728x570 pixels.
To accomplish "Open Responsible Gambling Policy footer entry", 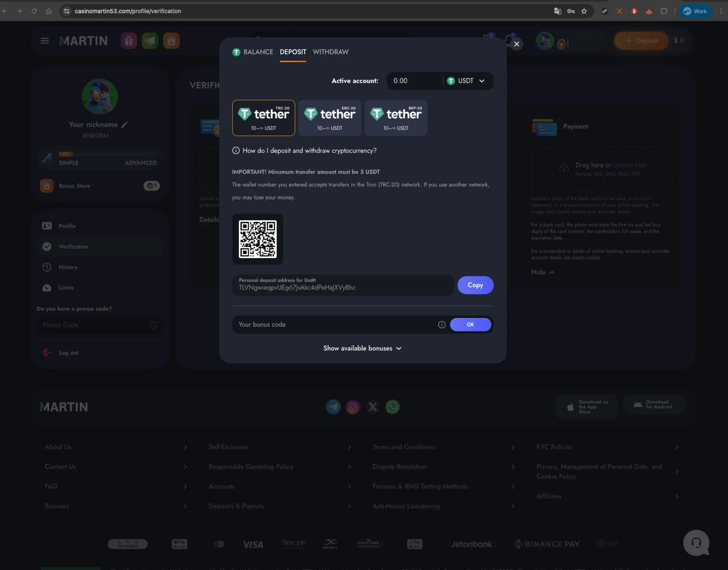I will pos(280,466).
